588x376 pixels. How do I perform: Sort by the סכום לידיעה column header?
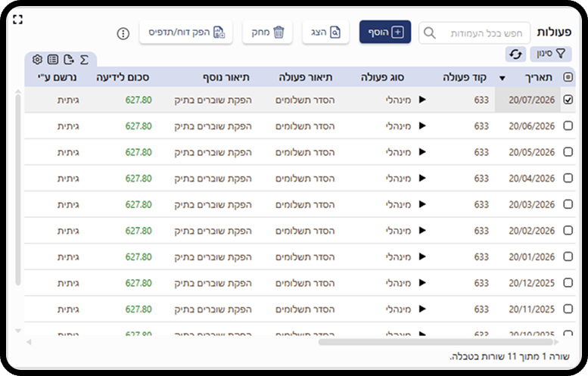click(x=123, y=77)
